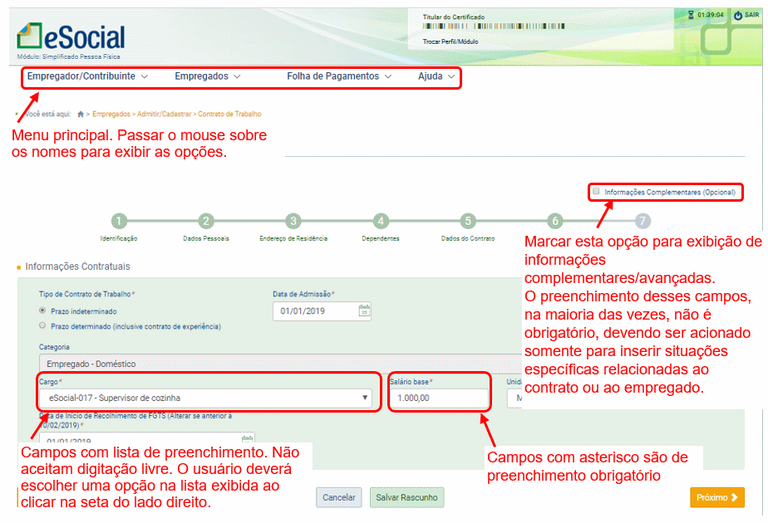The image size is (768, 523).
Task: Open the Cargo dropdown list
Action: (206, 398)
